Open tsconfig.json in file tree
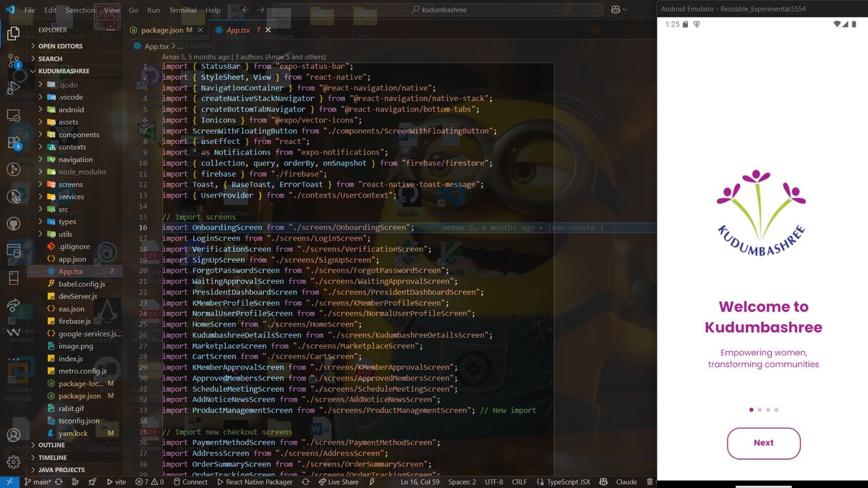Viewport: 868px width, 488px height. click(79, 420)
